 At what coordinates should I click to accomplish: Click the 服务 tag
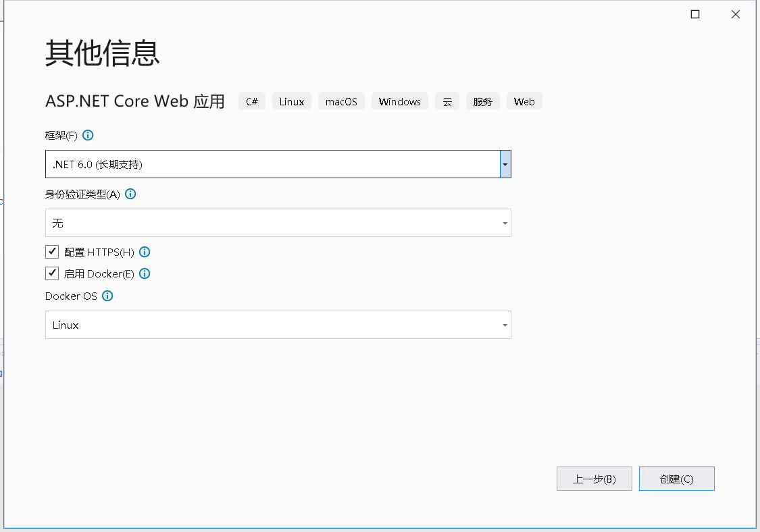tap(483, 101)
